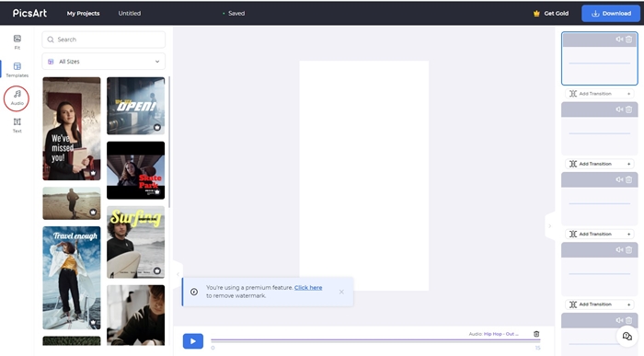Delete the first clip with trash icon
The height and width of the screenshot is (356, 644).
628,40
